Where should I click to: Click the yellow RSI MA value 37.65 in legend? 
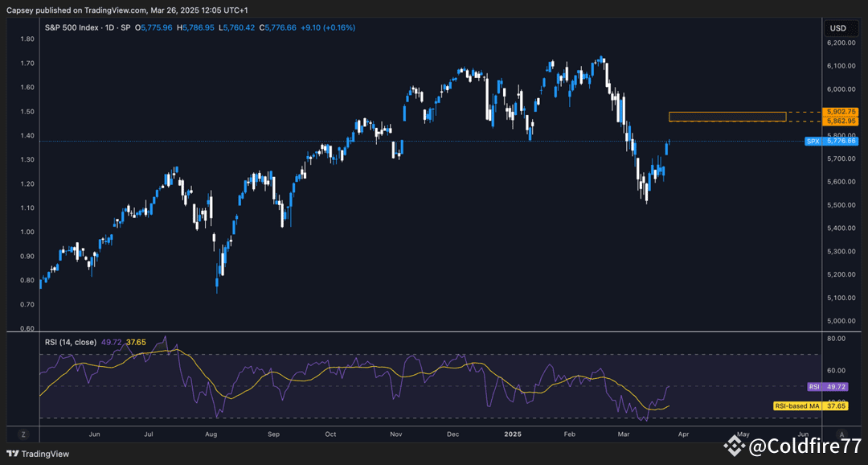pyautogui.click(x=136, y=342)
